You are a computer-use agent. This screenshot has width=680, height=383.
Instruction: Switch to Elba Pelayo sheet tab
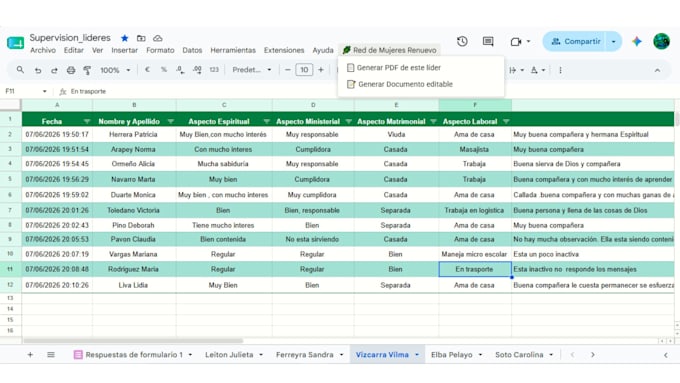coord(451,355)
